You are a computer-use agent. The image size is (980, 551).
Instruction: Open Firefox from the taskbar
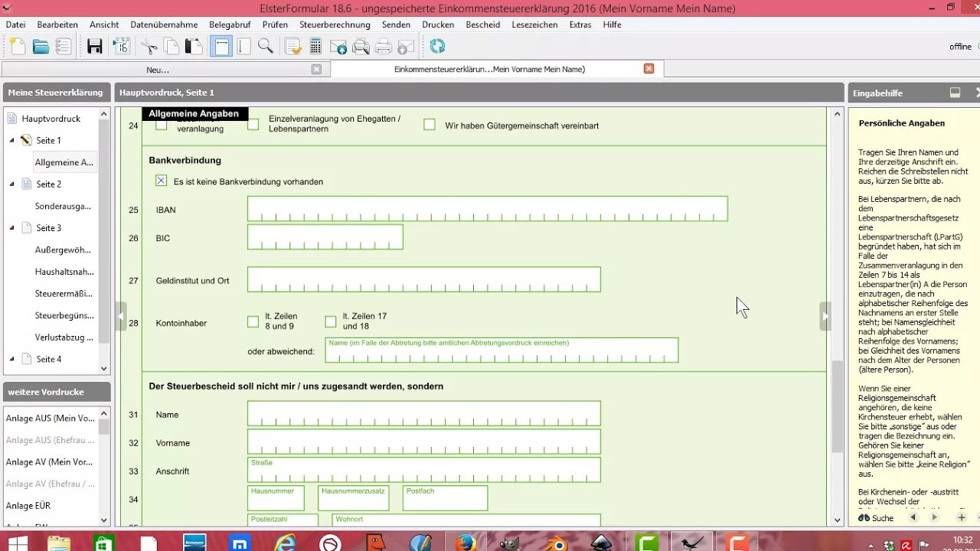465,542
